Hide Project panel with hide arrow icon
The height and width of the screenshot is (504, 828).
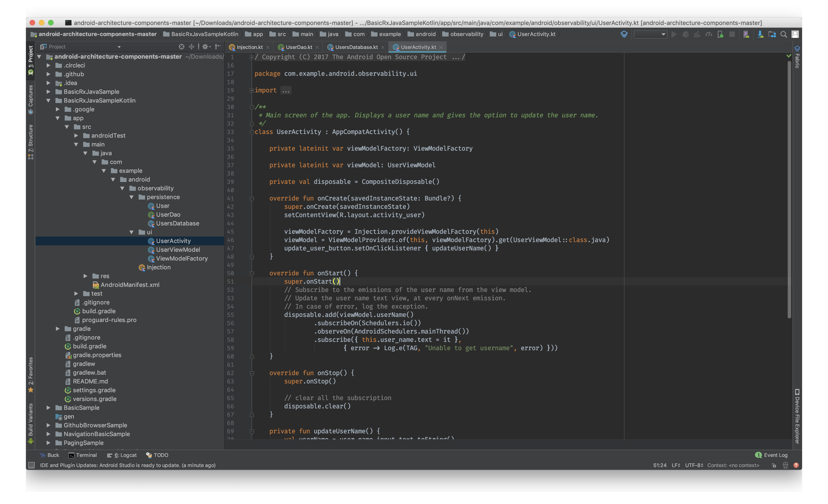[218, 47]
